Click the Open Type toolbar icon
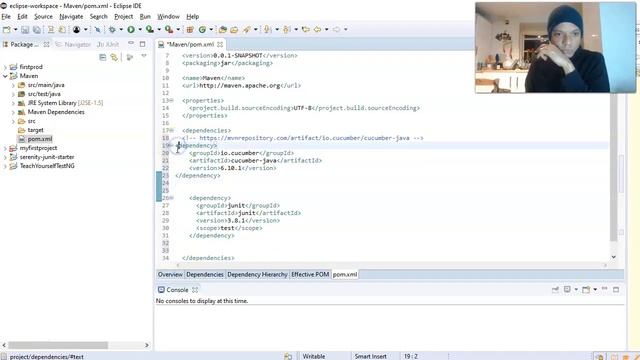Screen dimensions: 640x360 pyautogui.click(x=222, y=29)
